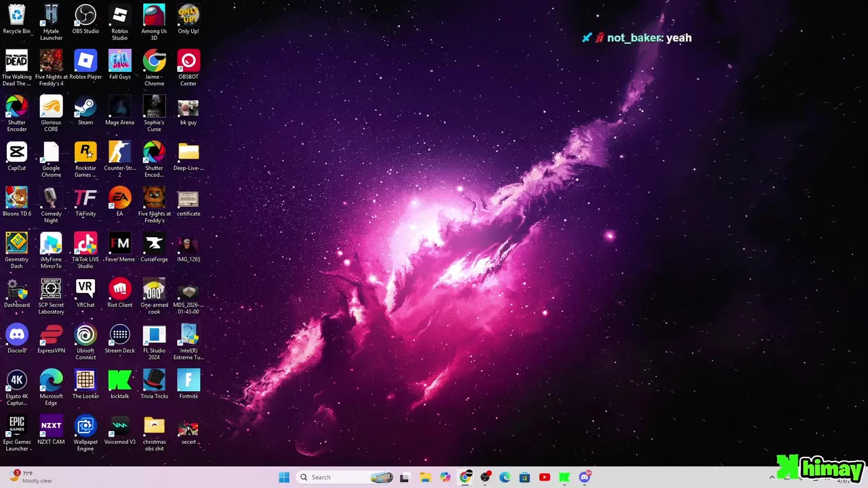The image size is (868, 488).
Task: Open the Fever Meme desktop icon
Action: [120, 246]
